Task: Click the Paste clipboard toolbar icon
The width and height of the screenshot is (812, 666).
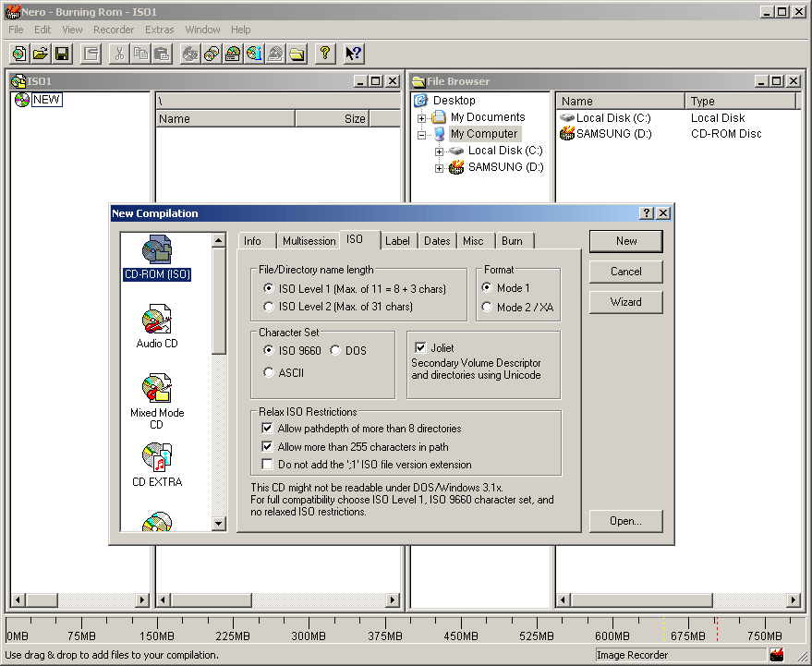Action: point(162,54)
